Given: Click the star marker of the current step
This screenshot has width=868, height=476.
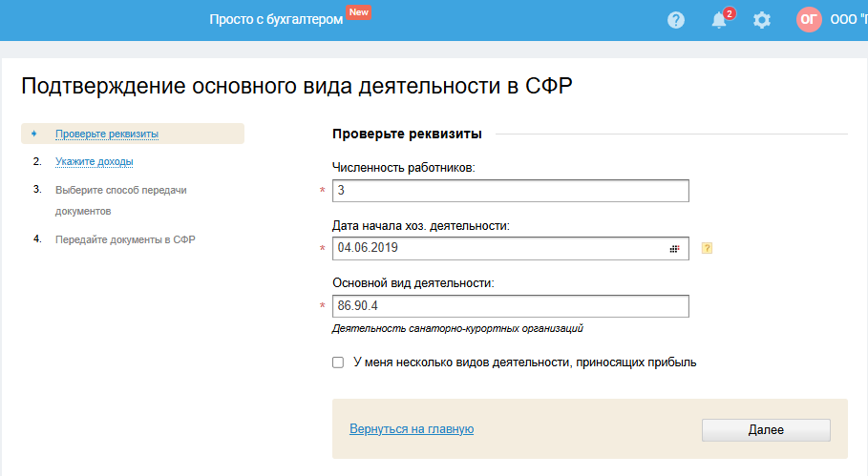Looking at the screenshot, I should (34, 134).
